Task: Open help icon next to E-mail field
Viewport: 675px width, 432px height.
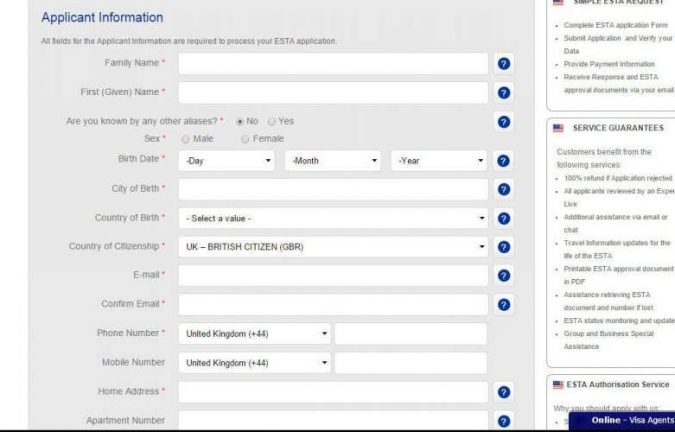Action: tap(505, 275)
